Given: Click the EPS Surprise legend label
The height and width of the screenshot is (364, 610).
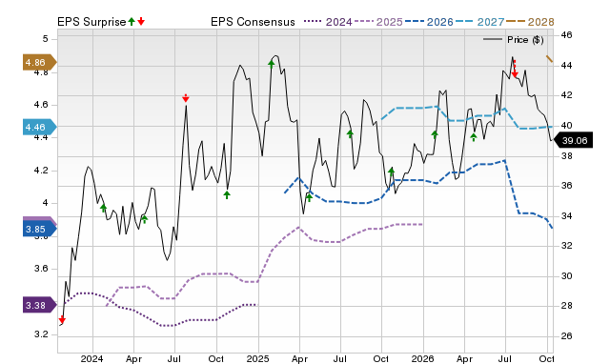Looking at the screenshot, I should [91, 22].
